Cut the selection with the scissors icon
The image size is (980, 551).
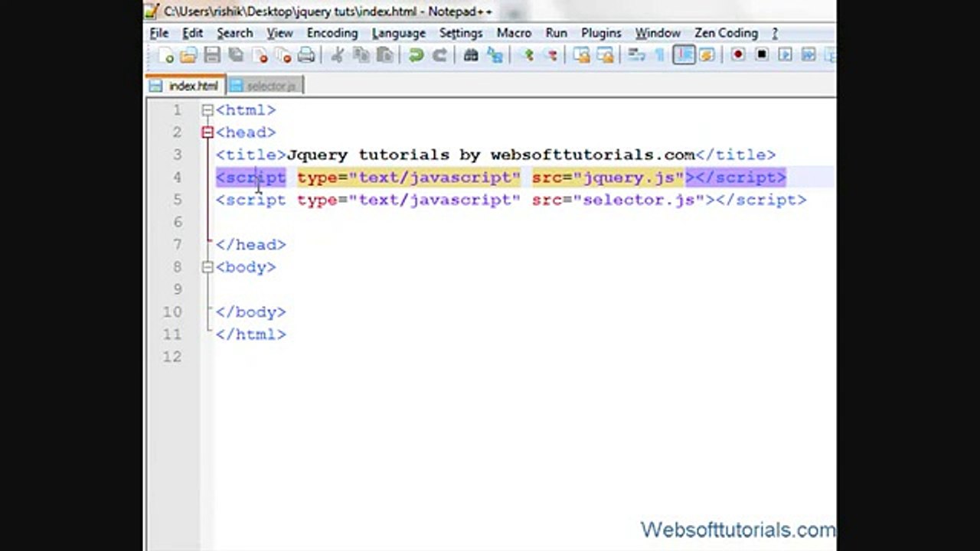pyautogui.click(x=338, y=55)
